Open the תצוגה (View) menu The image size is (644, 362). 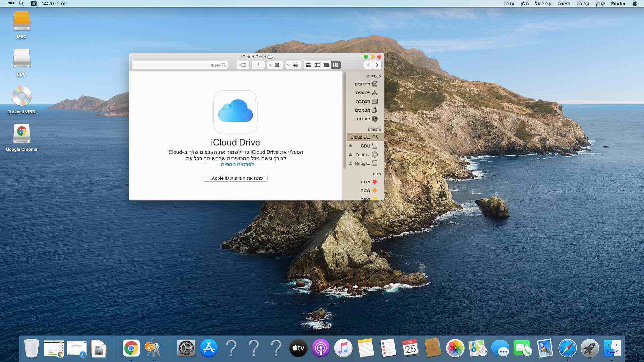[x=564, y=4]
